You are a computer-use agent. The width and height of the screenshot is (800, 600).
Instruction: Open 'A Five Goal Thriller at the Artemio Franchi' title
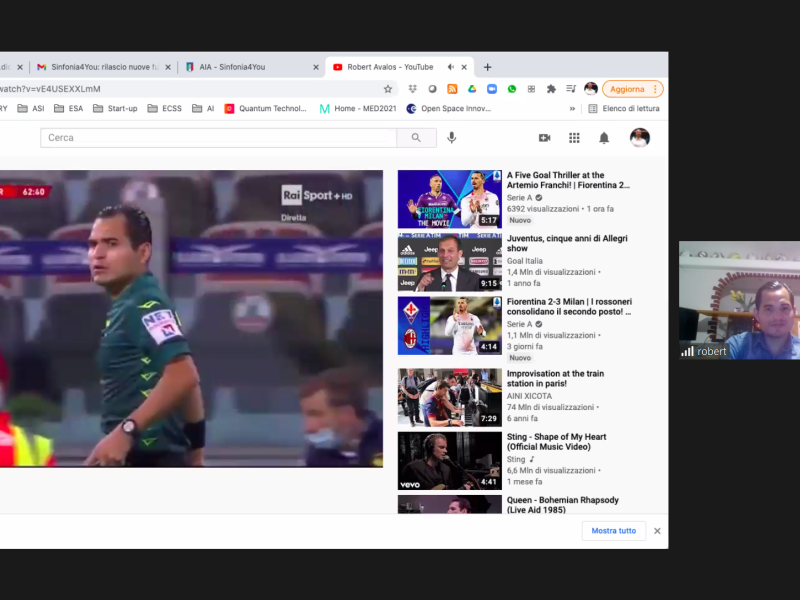click(x=568, y=180)
